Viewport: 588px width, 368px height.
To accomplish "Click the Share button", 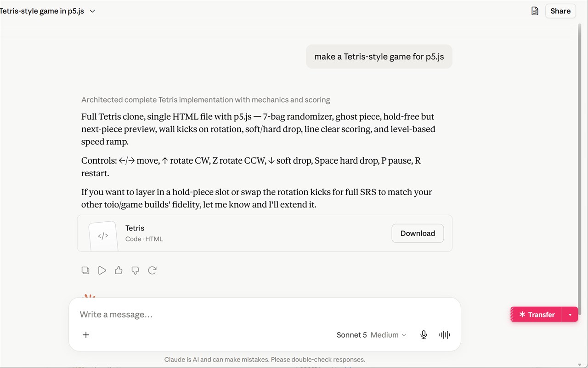I will [560, 11].
